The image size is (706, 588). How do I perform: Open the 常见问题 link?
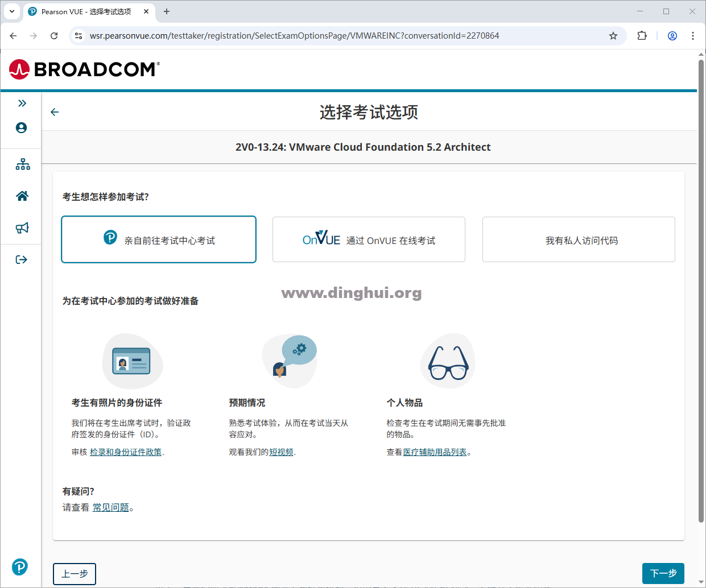(x=111, y=507)
